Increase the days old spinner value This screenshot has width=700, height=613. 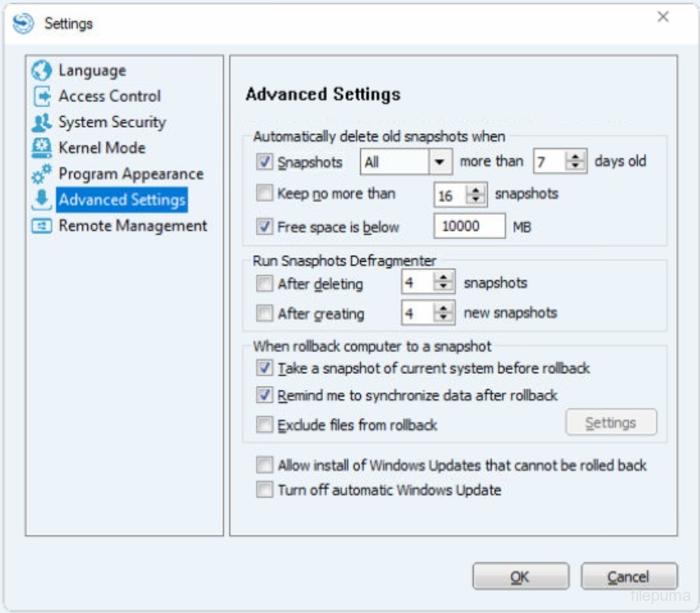[575, 157]
